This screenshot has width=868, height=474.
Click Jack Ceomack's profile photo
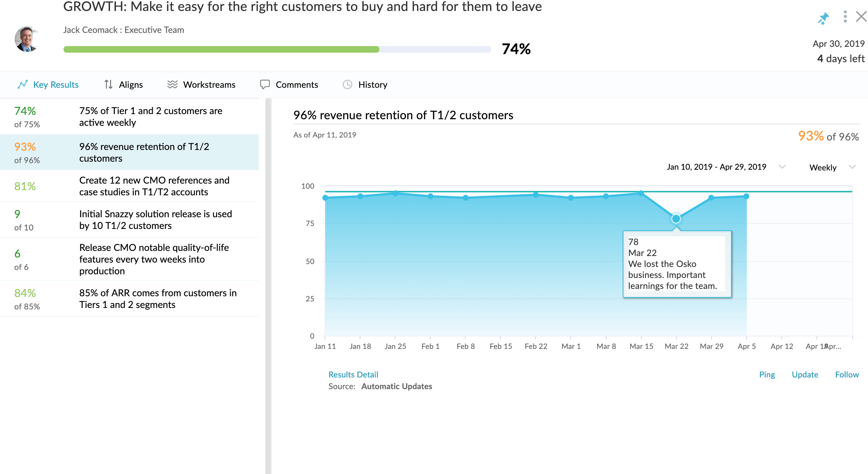[x=27, y=41]
